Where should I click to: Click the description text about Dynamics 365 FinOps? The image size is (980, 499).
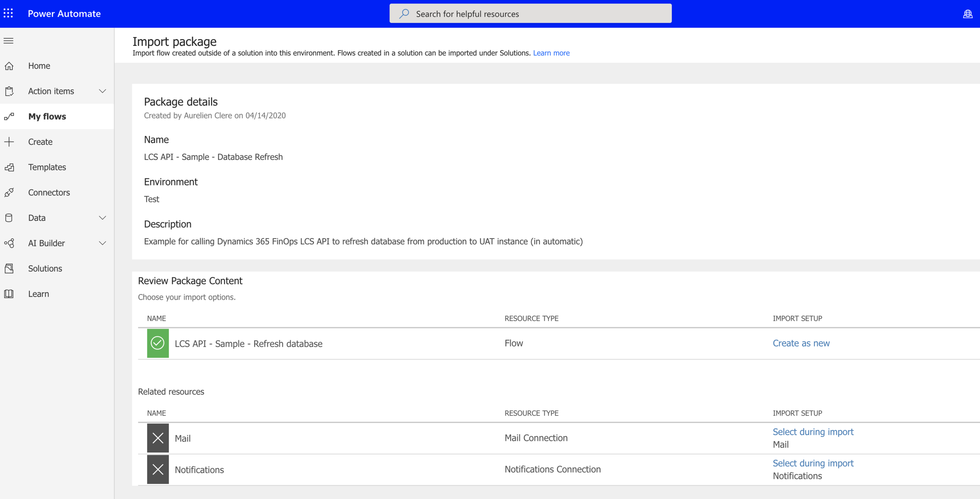(x=363, y=241)
